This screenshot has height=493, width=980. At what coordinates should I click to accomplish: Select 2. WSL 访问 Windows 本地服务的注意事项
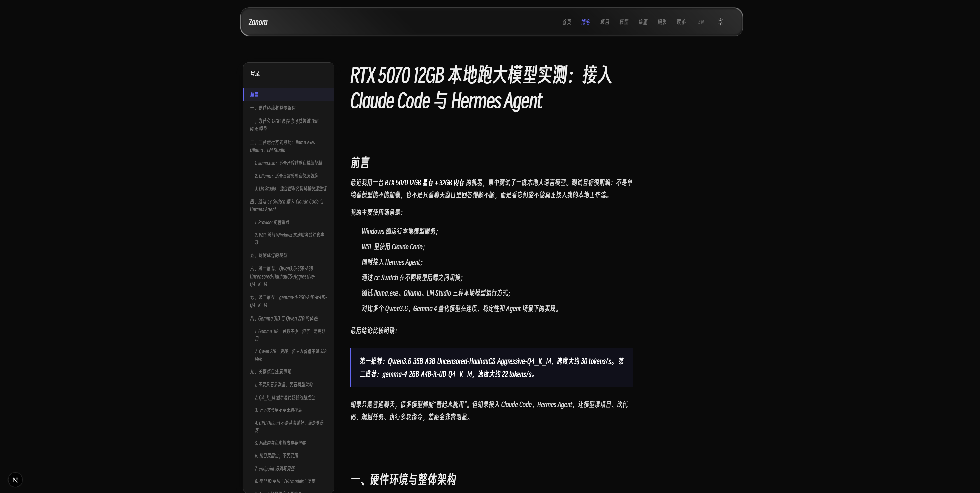click(x=289, y=239)
